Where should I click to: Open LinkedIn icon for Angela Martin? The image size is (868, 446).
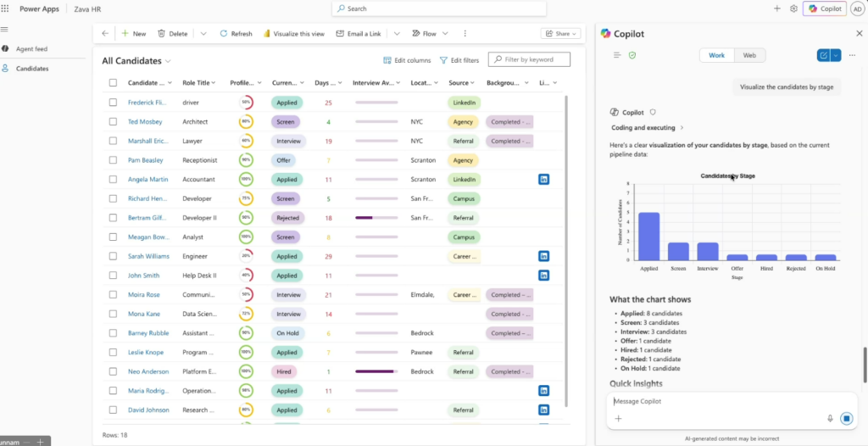point(543,179)
